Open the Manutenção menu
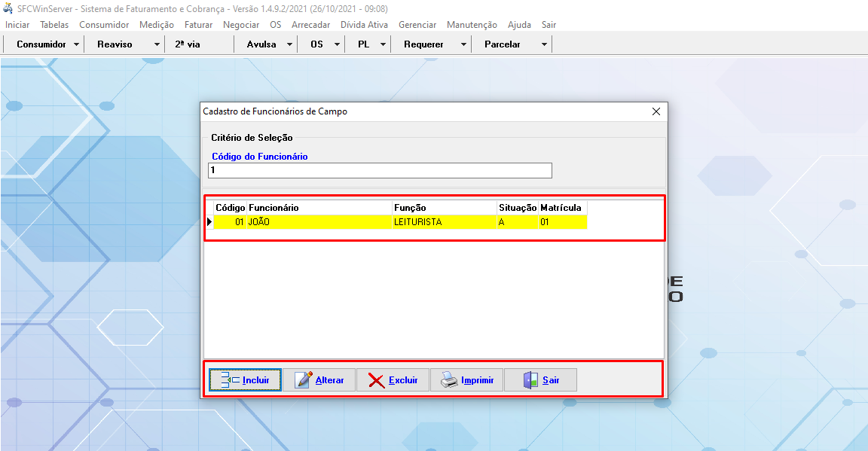This screenshot has width=868, height=451. point(472,25)
